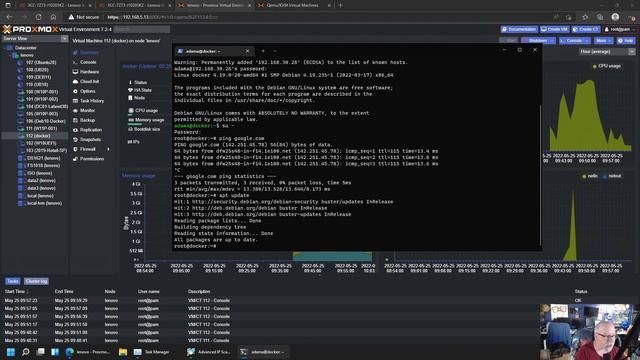Image resolution: width=640 pixels, height=360 pixels.
Task: Open the Windows Start menu
Action: (x=11, y=352)
